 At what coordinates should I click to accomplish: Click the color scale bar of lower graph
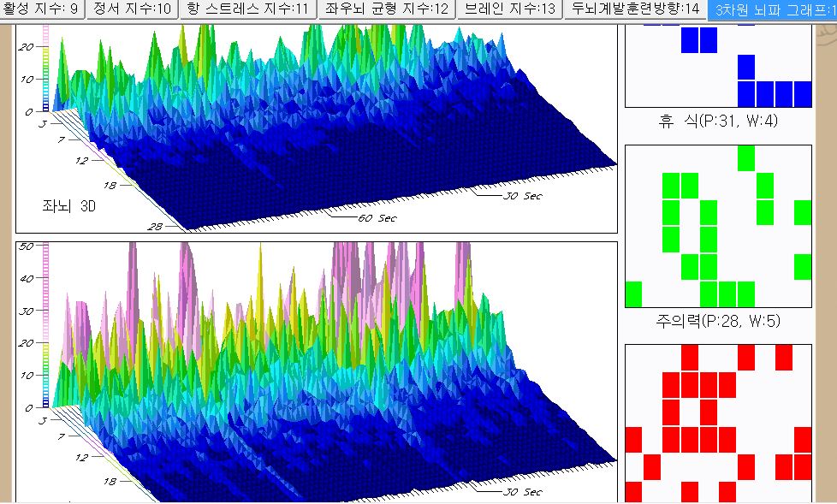click(x=45, y=325)
